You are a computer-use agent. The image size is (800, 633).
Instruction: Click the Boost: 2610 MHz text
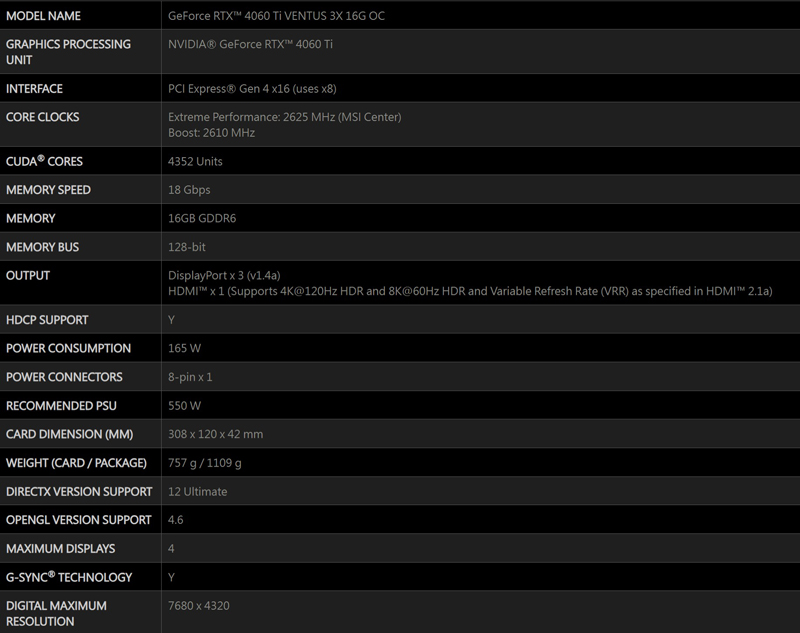coord(211,133)
